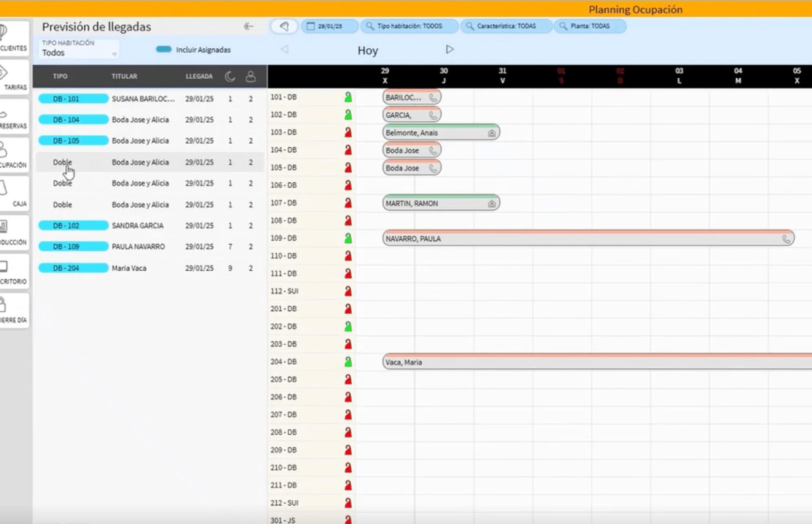Click the green status icon of room 102 - DB
This screenshot has width=812, height=524.
click(348, 115)
